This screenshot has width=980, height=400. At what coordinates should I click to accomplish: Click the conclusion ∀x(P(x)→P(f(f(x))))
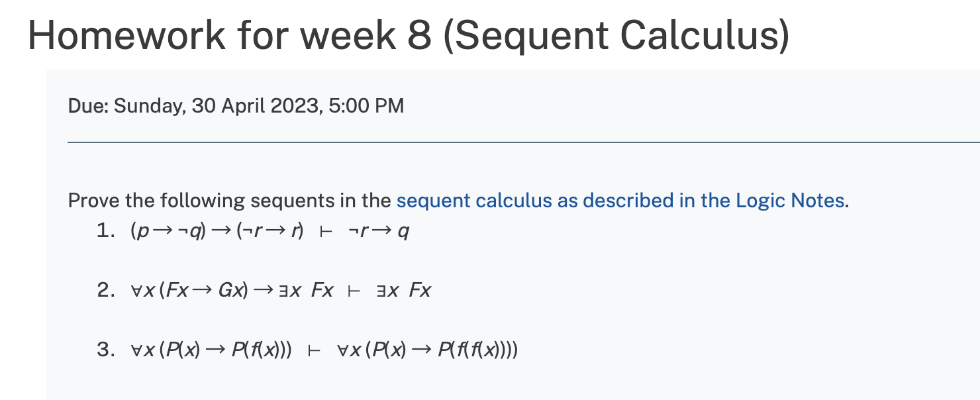[x=427, y=349]
